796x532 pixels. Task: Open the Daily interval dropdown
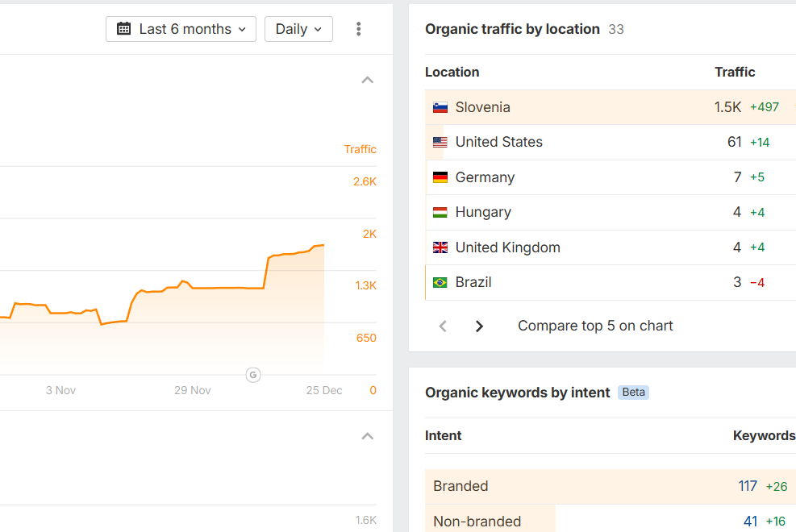click(x=298, y=29)
